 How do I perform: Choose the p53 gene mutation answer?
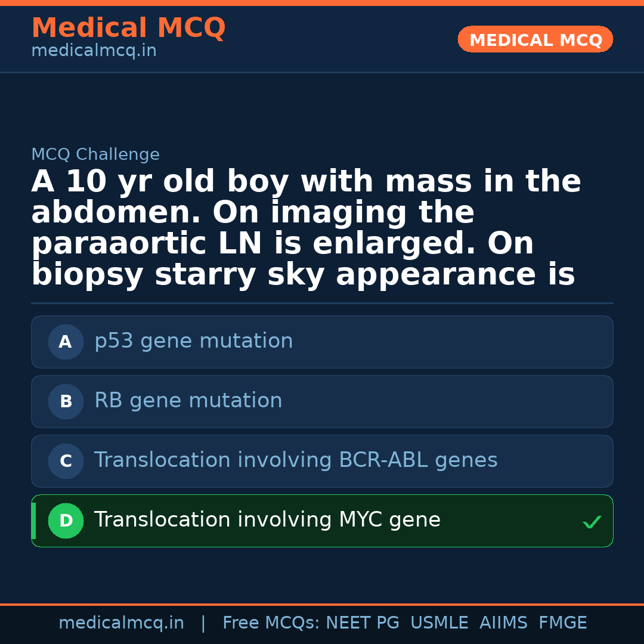[x=194, y=342]
